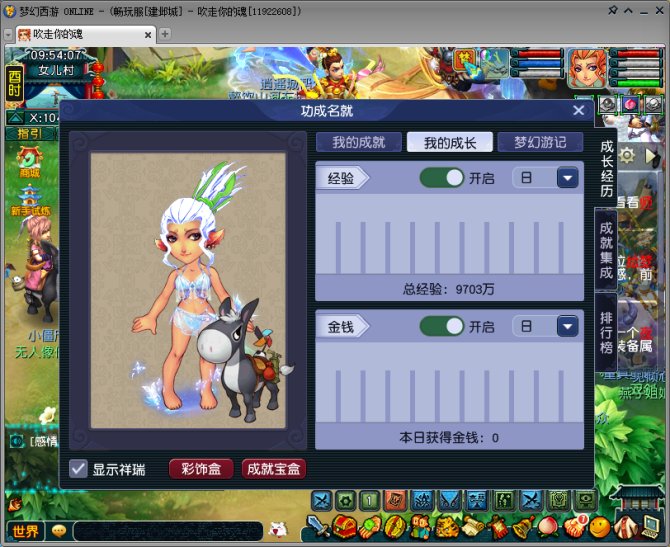Click the tiger head pet icon

click(447, 527)
